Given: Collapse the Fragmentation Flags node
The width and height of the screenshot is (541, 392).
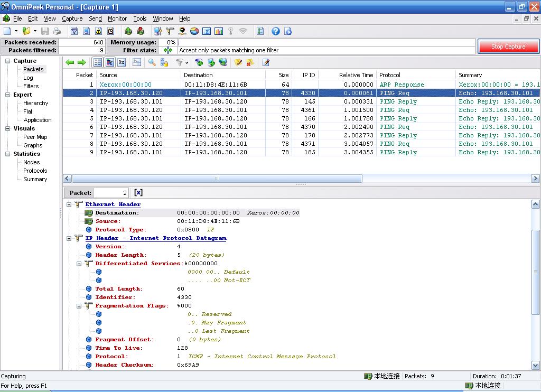Looking at the screenshot, I should 79,306.
